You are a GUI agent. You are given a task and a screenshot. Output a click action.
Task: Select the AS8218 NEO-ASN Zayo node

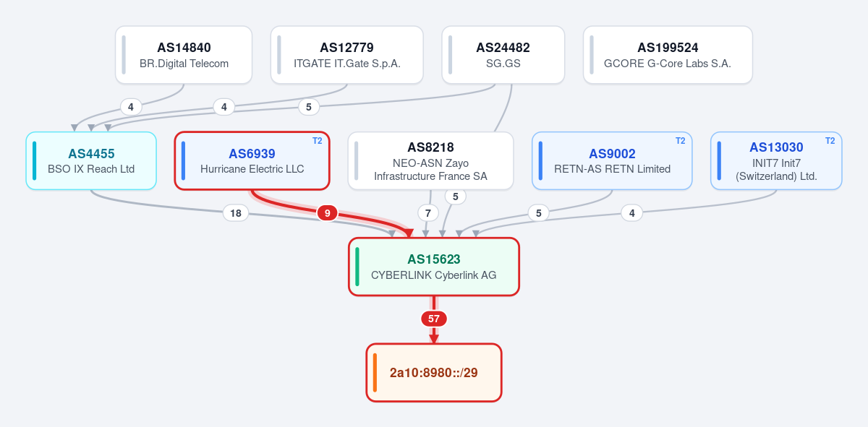pos(430,161)
